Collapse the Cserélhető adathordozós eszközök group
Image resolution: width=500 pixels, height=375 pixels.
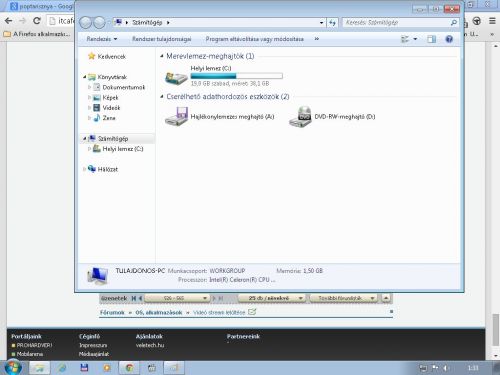(x=162, y=97)
